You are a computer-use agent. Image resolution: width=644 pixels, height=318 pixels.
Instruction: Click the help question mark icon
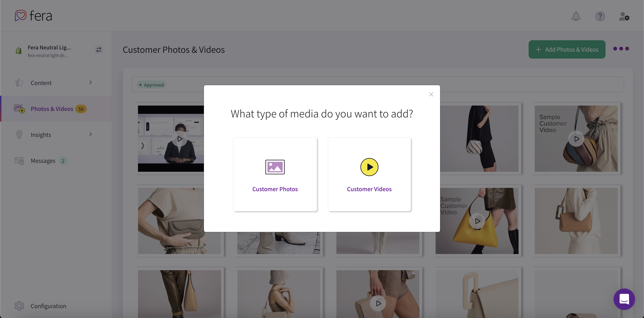click(x=600, y=16)
